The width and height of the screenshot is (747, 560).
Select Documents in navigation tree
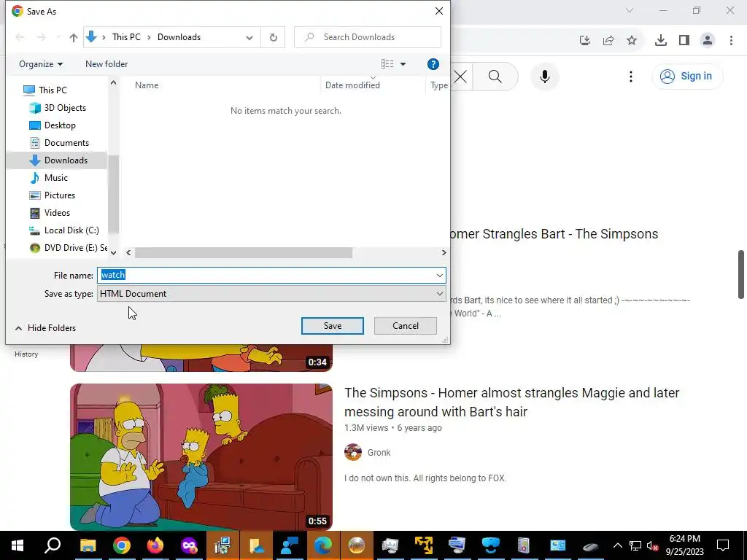click(x=66, y=143)
